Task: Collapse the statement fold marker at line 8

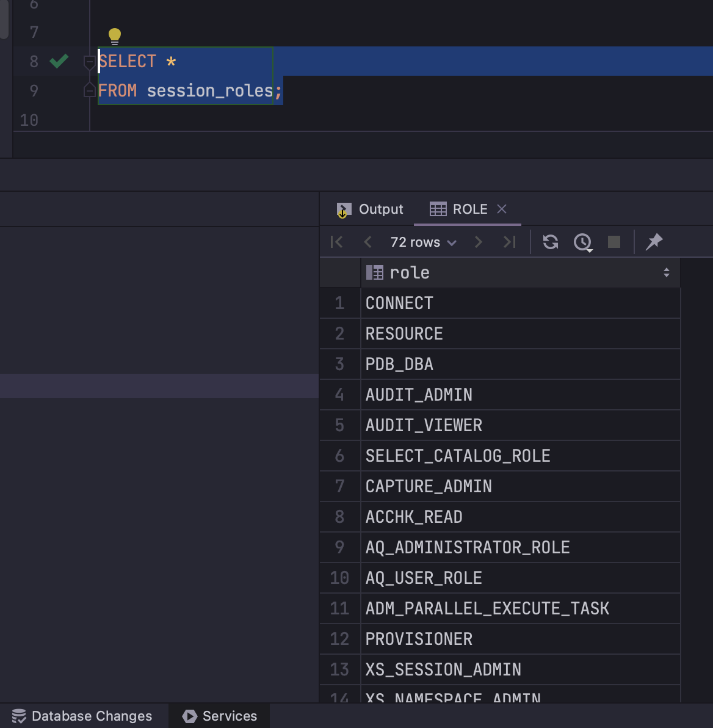Action: tap(89, 61)
